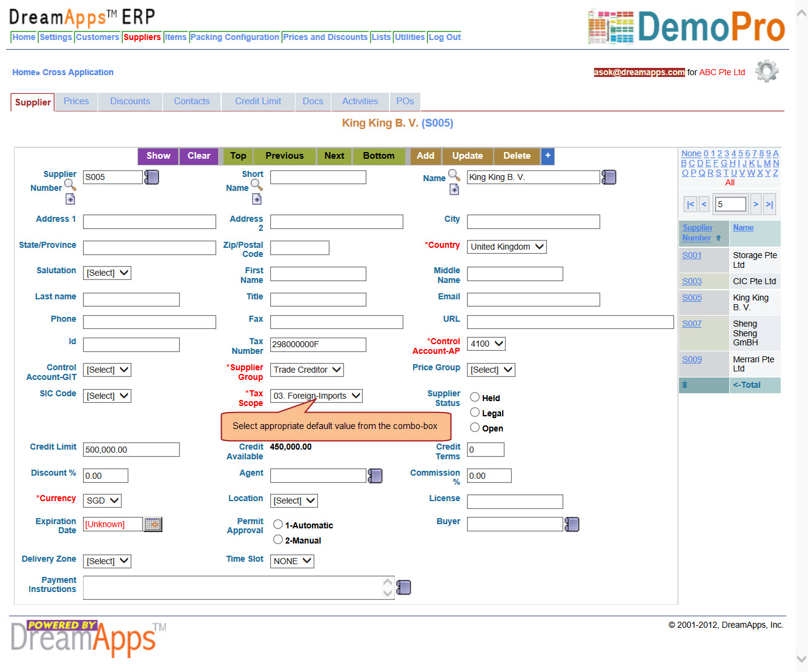Screen dimensions: 808x672
Task: Click the settings gear icon
Action: coord(767,72)
